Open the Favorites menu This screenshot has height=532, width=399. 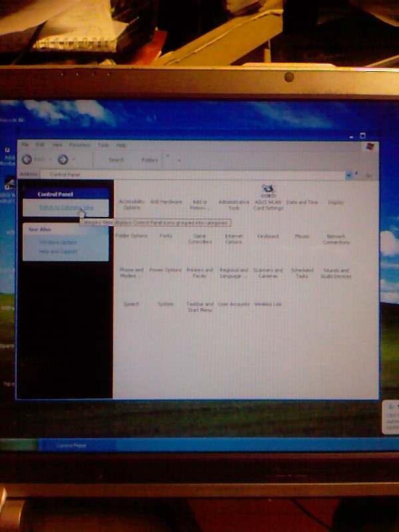point(79,145)
